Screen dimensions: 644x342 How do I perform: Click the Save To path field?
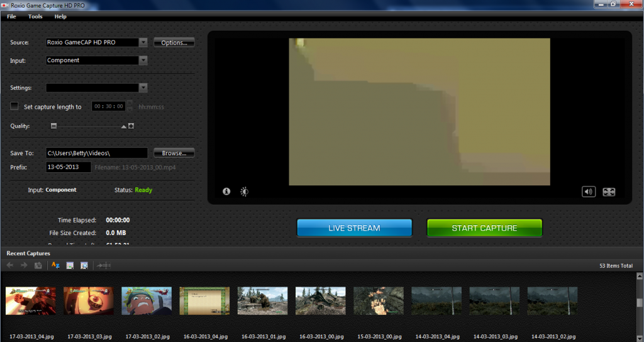pyautogui.click(x=97, y=153)
